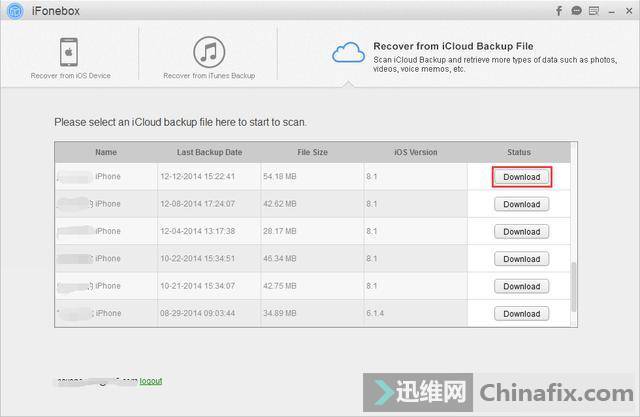Click iOS version 8.1 in 46.34 MB row
The width and height of the screenshot is (640, 417).
[x=371, y=258]
